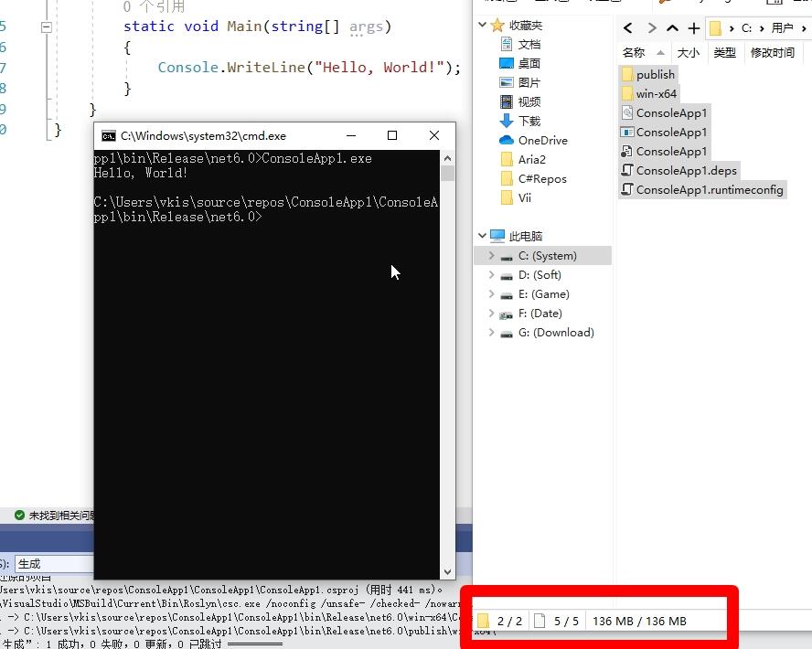Screen dimensions: 812x649
Task: Open the output source 生成 dropdown
Action: pyautogui.click(x=55, y=564)
